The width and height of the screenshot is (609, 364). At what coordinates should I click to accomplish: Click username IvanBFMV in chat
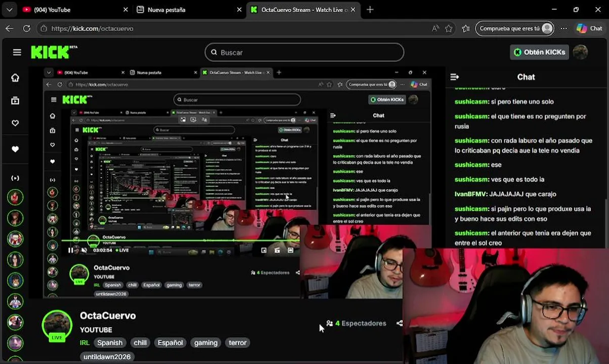tap(470, 194)
